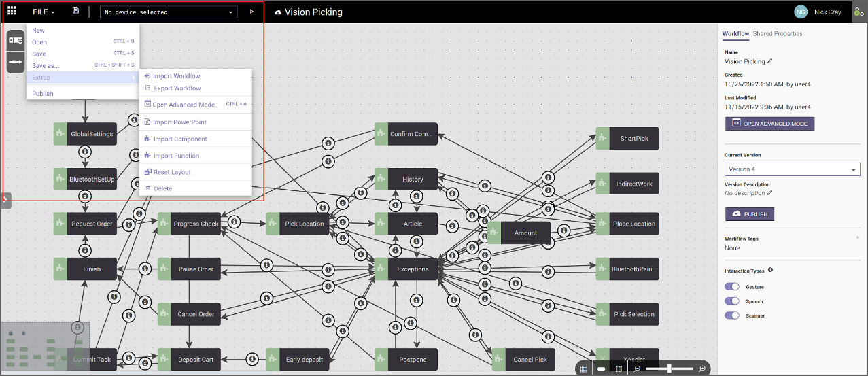Open the No device selected dropdown
The width and height of the screenshot is (868, 376).
[x=169, y=12]
